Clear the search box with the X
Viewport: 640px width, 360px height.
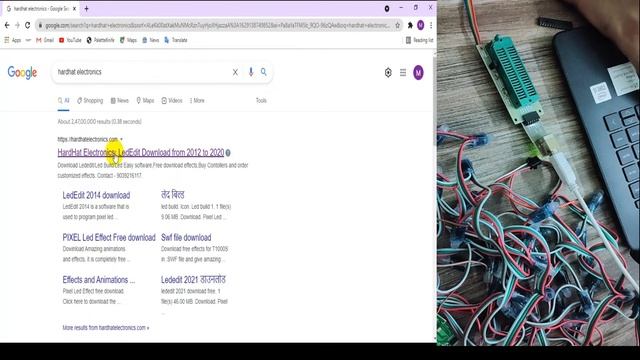click(x=235, y=72)
